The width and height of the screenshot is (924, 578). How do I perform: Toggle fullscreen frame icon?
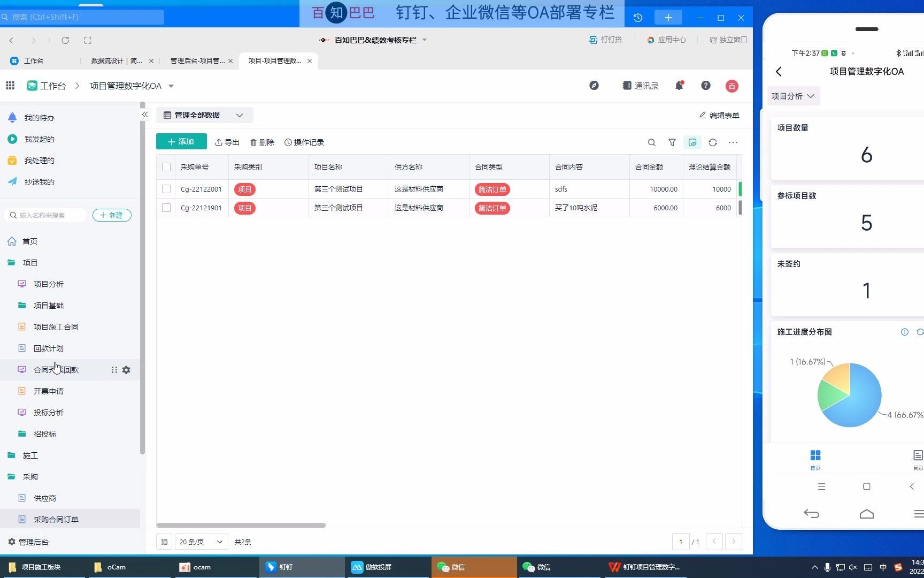coord(88,40)
